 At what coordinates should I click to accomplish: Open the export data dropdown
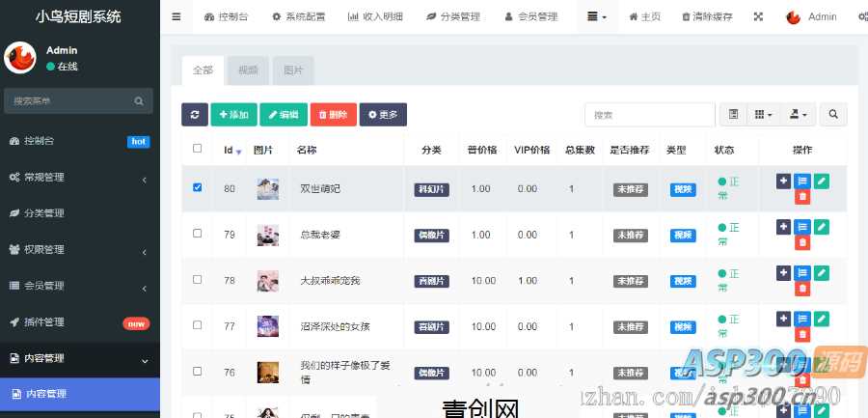tap(798, 115)
